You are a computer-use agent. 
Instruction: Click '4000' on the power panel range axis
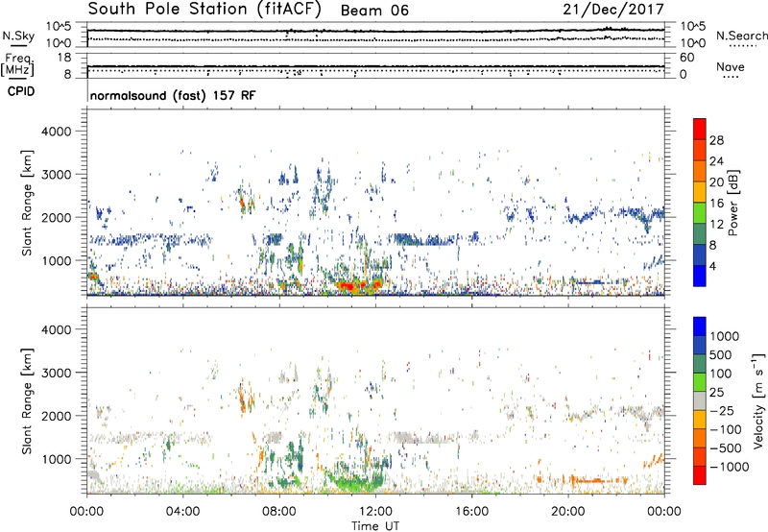click(57, 132)
